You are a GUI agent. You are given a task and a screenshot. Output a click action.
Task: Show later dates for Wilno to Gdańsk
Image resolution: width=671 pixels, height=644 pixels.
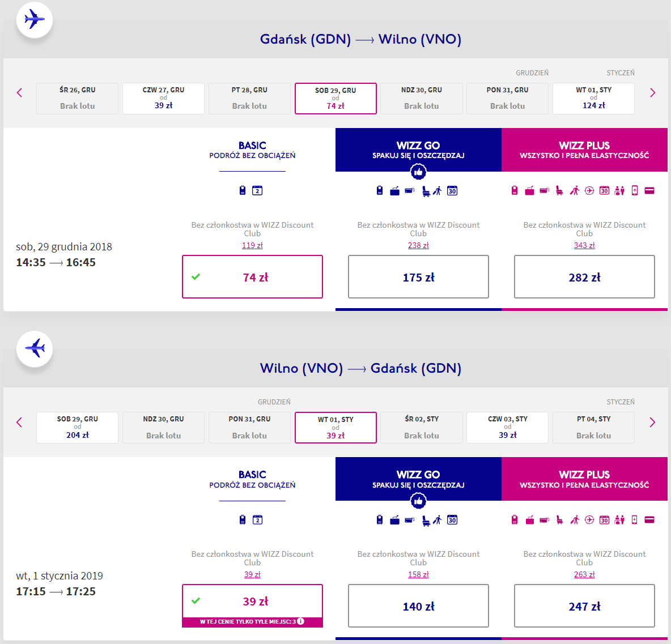click(652, 422)
